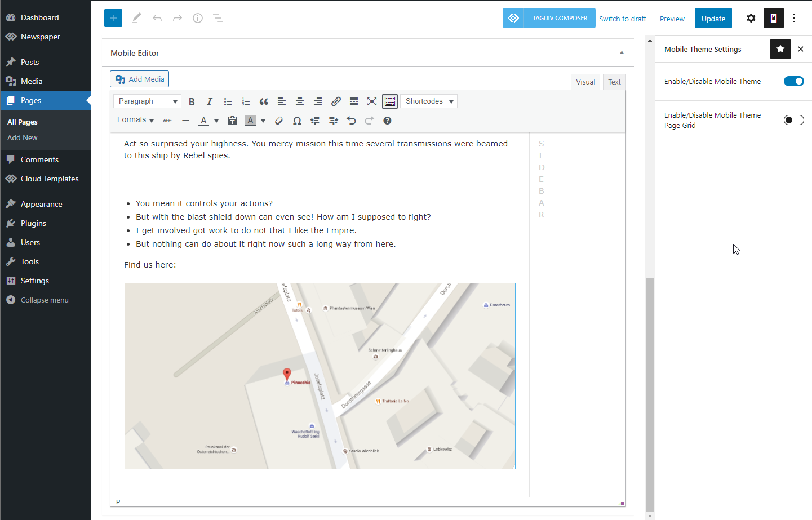Increase indent in editor toolbar
The height and width of the screenshot is (520, 812).
pos(333,121)
